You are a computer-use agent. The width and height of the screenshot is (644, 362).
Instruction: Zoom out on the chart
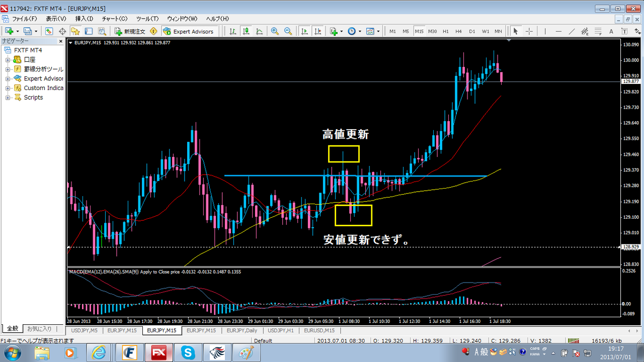(288, 31)
